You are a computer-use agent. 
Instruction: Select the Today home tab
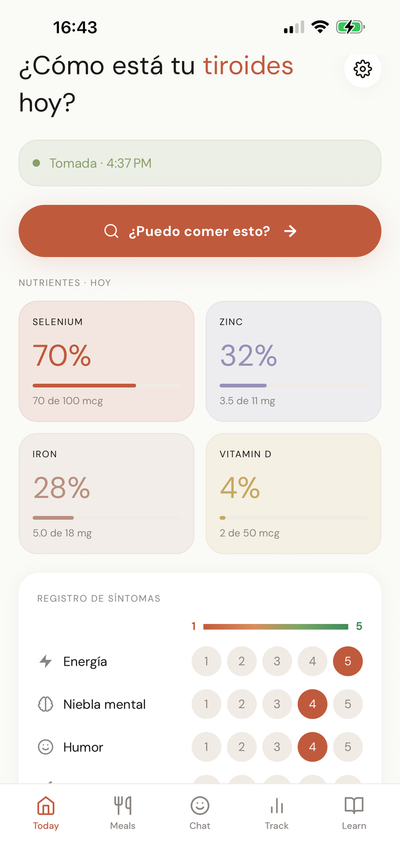tap(46, 813)
